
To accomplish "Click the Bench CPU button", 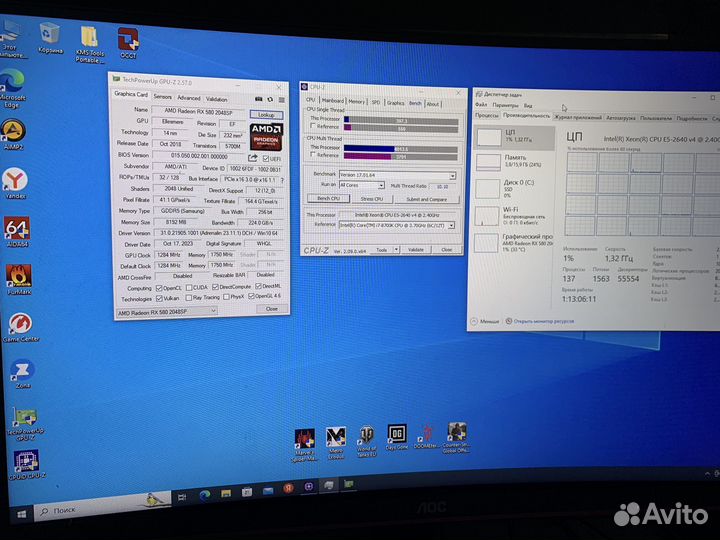I will tap(328, 198).
